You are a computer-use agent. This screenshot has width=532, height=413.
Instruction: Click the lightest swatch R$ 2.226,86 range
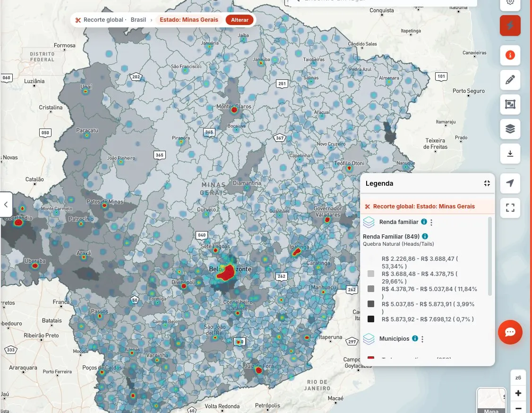point(371,258)
